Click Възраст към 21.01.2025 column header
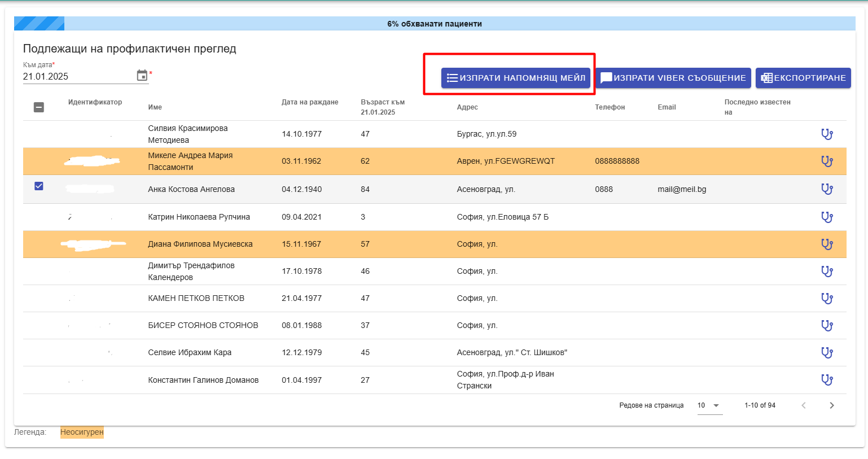868x459 pixels. pos(383,107)
